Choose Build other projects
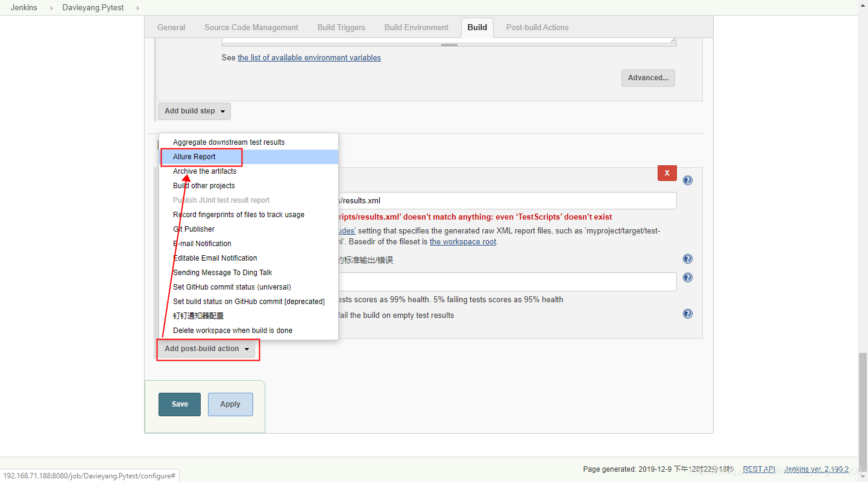 [x=248, y=186]
